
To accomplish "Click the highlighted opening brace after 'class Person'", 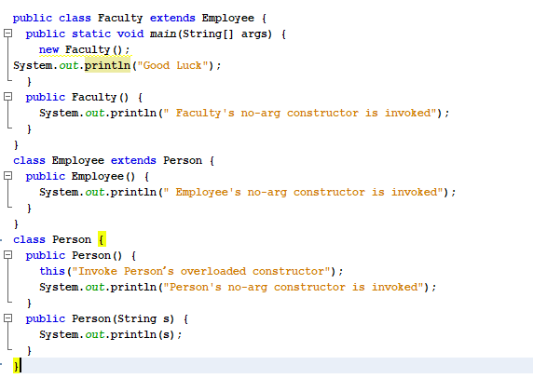I will point(102,239).
